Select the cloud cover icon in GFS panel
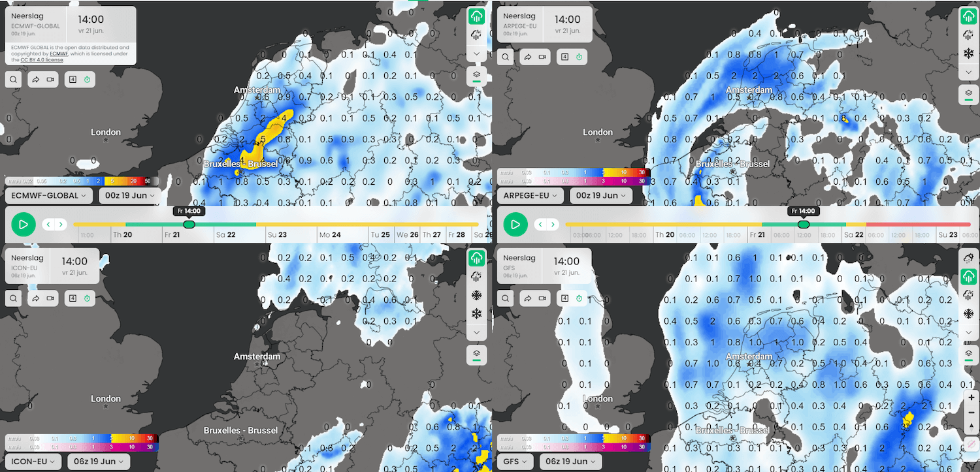The width and height of the screenshot is (980, 472). (968, 258)
